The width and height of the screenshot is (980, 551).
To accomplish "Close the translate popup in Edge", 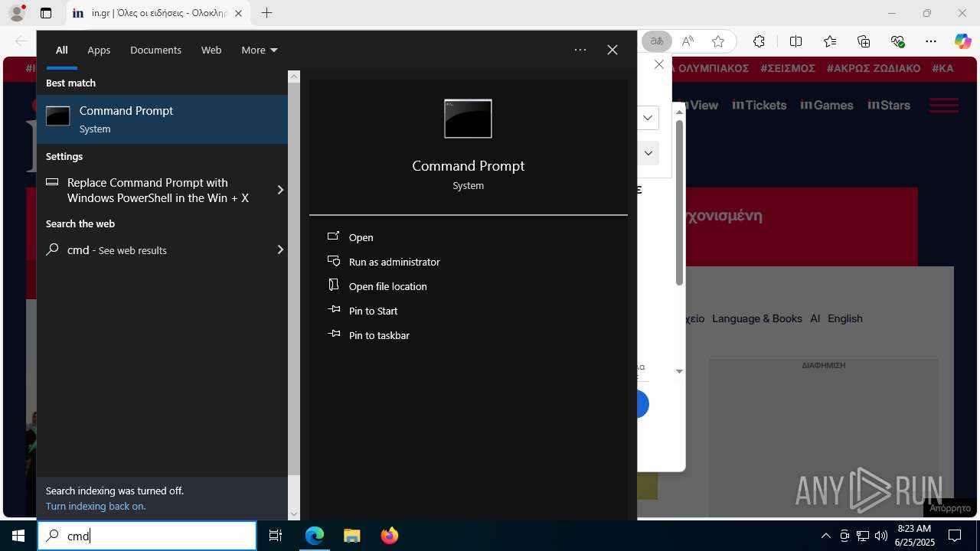I will pos(658,65).
